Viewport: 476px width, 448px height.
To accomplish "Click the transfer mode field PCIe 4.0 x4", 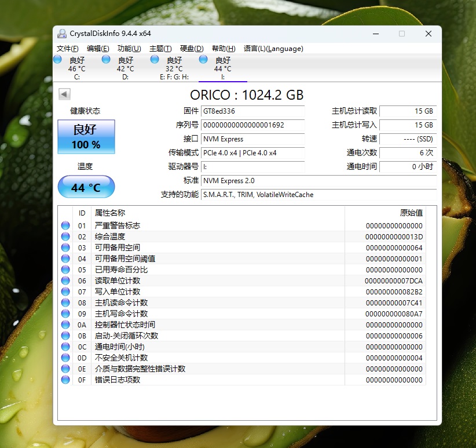I will tap(252, 153).
